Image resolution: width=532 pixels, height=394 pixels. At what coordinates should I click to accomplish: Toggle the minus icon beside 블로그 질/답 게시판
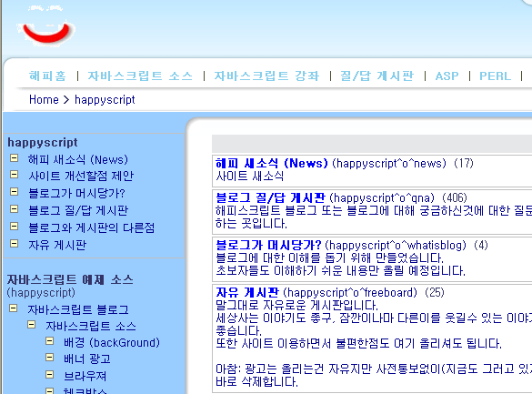coord(14,209)
